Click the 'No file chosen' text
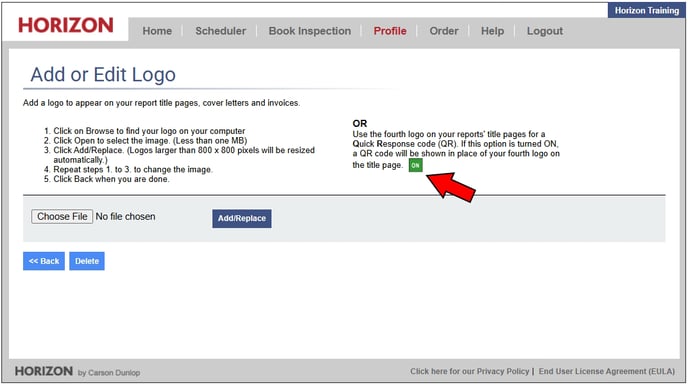Screen dimensions: 688x385 click(125, 216)
